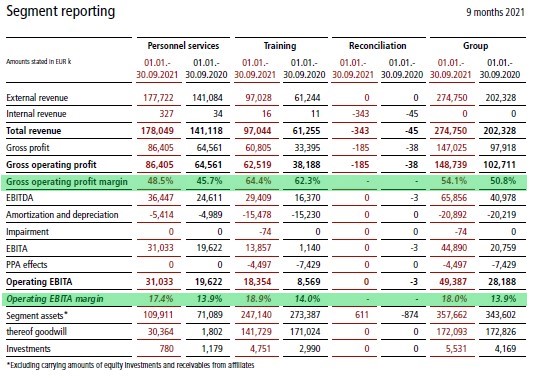Click the Segment reporting title

[60, 11]
